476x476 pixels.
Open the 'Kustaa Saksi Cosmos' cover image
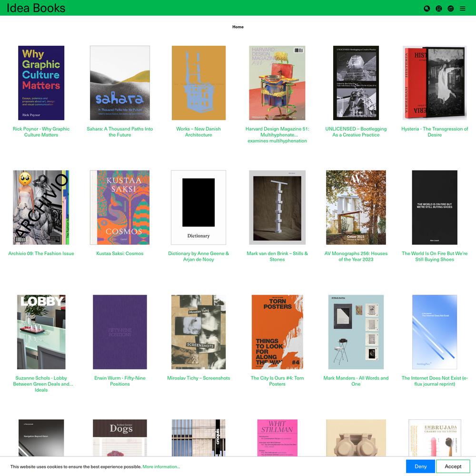[x=120, y=208]
